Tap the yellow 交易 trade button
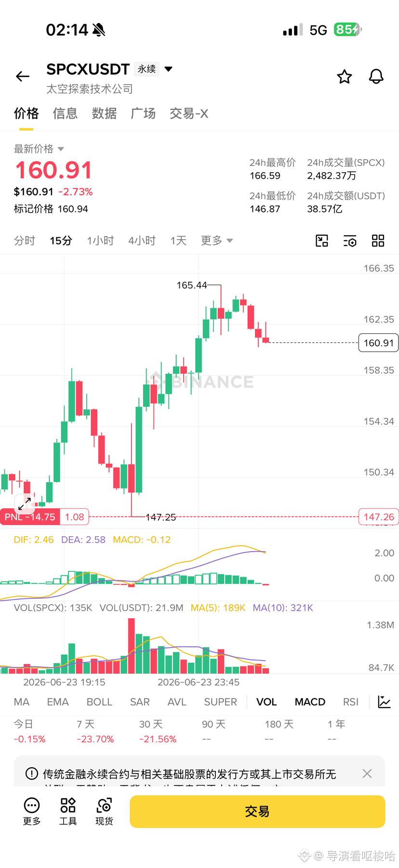 click(x=257, y=812)
